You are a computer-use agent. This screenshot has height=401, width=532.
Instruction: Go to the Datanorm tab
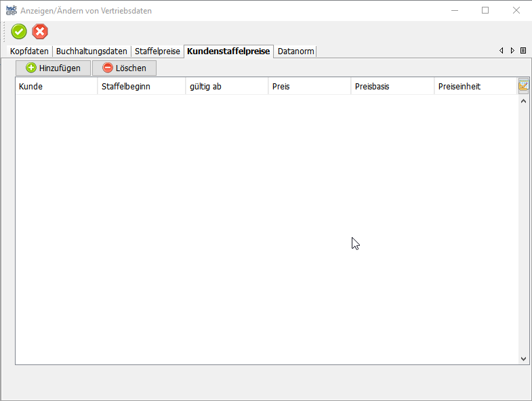pyautogui.click(x=295, y=51)
